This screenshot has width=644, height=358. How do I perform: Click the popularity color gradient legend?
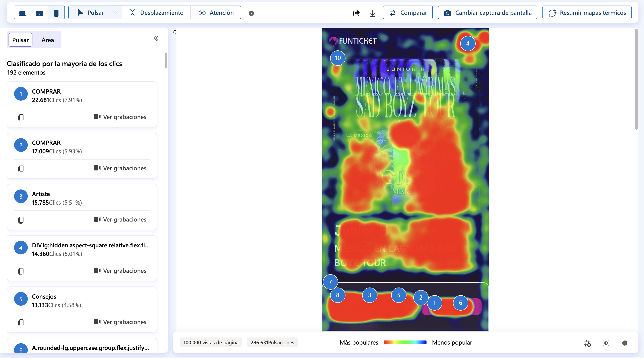[x=405, y=342]
